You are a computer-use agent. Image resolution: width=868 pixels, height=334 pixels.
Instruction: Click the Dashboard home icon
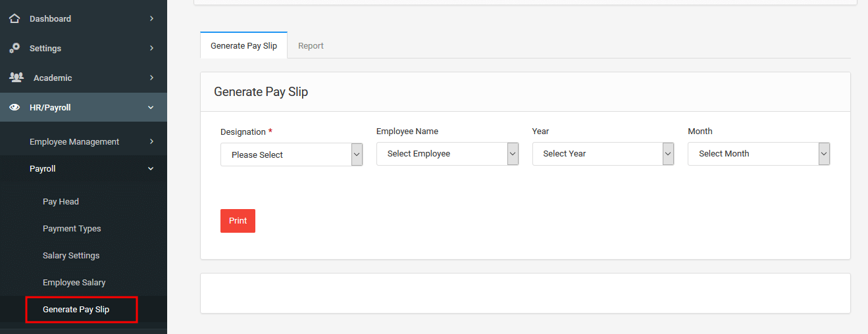[x=14, y=18]
